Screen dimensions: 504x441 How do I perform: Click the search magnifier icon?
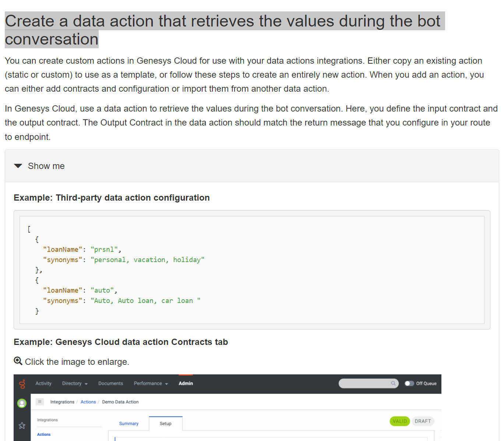click(393, 384)
